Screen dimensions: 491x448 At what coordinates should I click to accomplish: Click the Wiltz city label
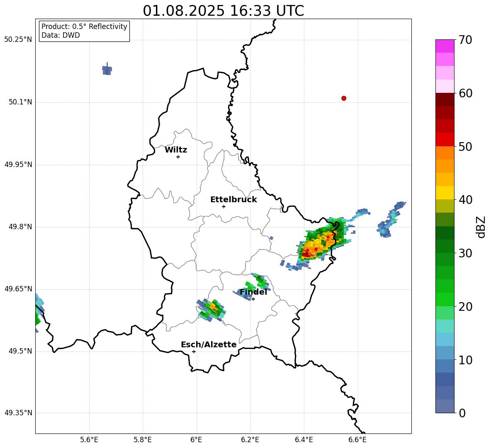pyautogui.click(x=176, y=150)
